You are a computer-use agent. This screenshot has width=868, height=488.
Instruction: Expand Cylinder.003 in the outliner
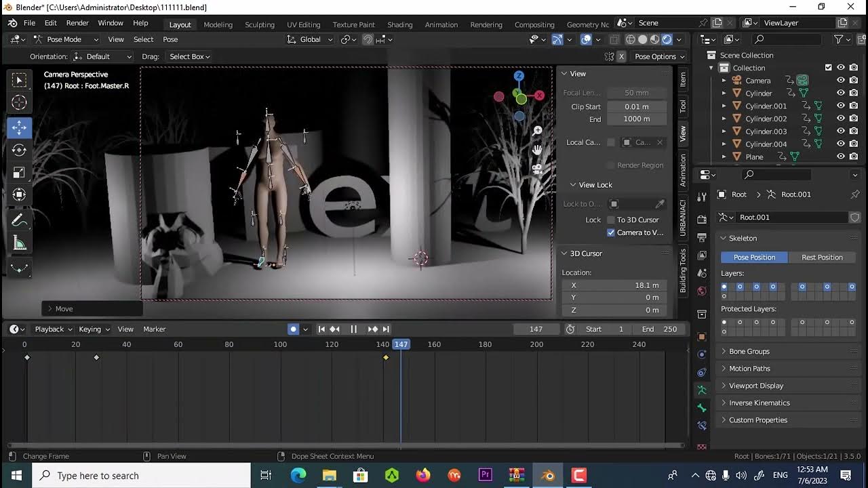[x=724, y=131]
